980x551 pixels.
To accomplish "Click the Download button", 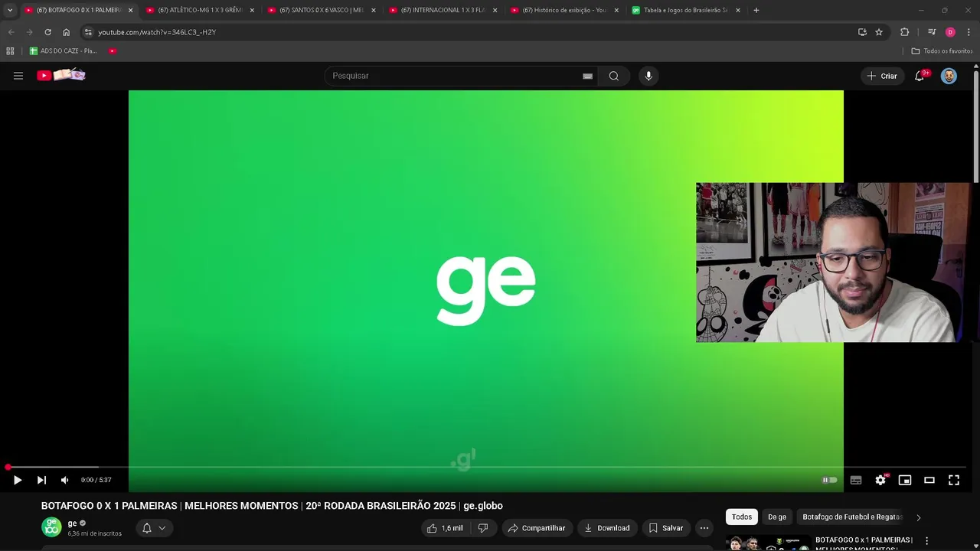I will [x=607, y=528].
